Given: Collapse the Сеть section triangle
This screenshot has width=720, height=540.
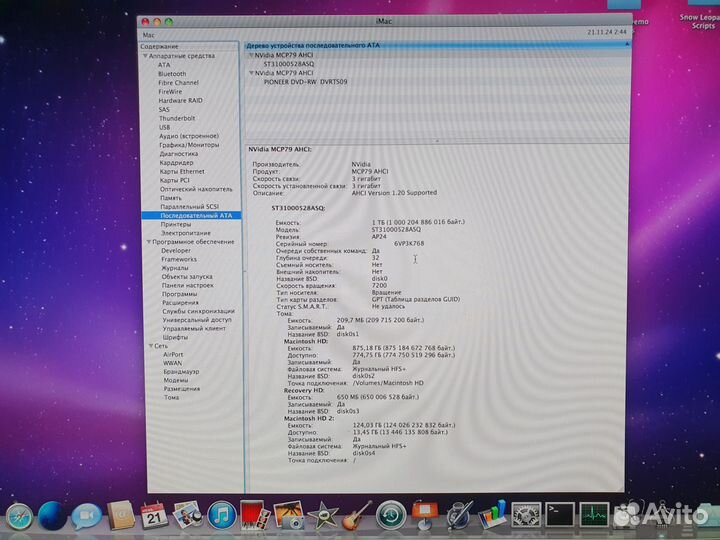Looking at the screenshot, I should click(x=151, y=346).
